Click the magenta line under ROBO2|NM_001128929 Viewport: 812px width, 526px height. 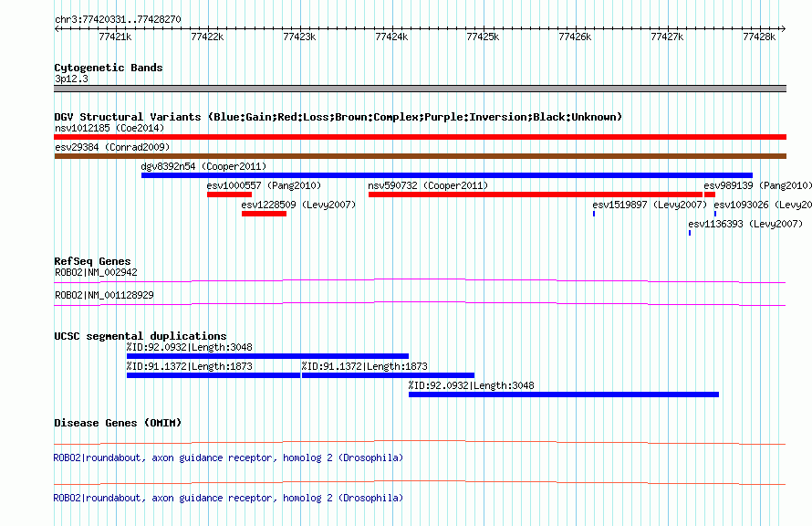[420, 304]
